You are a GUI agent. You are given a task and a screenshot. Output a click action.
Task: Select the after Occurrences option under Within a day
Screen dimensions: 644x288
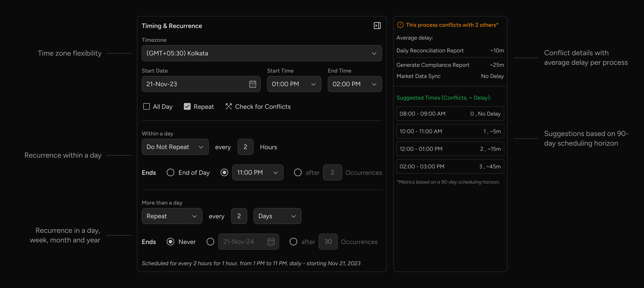tap(298, 173)
